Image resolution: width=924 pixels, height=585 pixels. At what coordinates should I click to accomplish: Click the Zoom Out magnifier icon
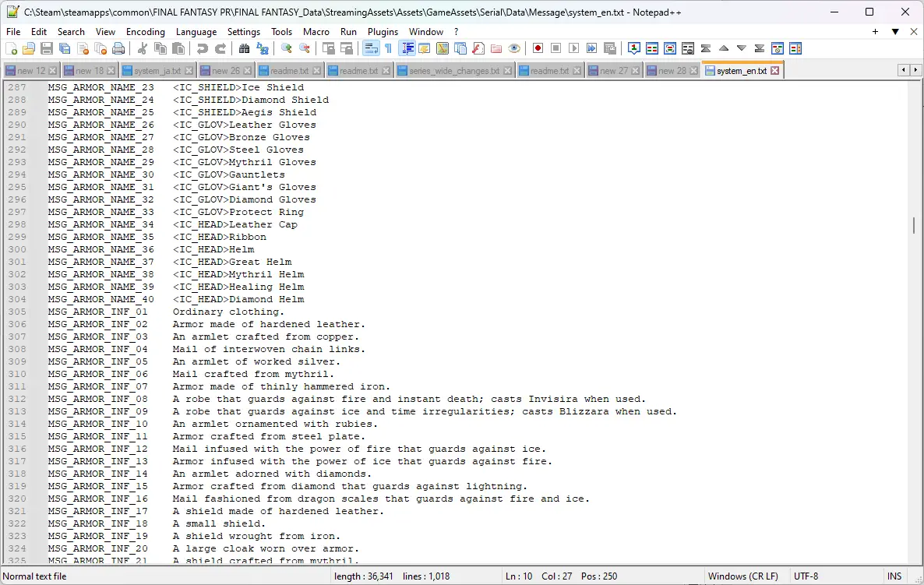point(304,49)
